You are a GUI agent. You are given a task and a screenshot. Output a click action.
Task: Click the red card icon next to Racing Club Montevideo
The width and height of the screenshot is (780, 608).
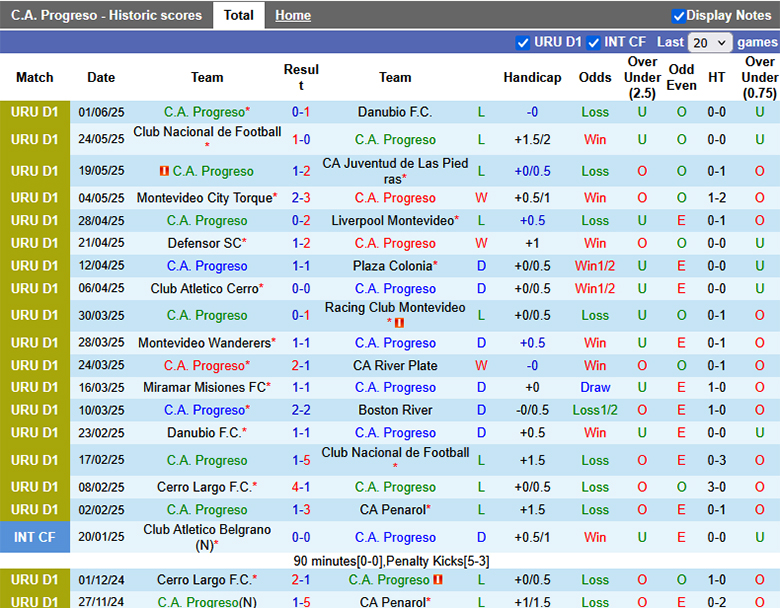coord(399,323)
